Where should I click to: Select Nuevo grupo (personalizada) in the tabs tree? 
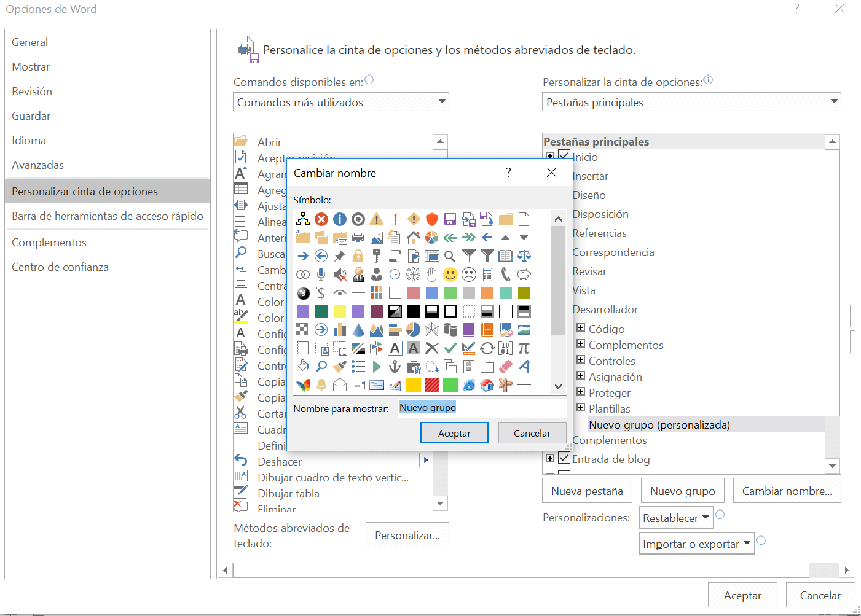coord(659,424)
